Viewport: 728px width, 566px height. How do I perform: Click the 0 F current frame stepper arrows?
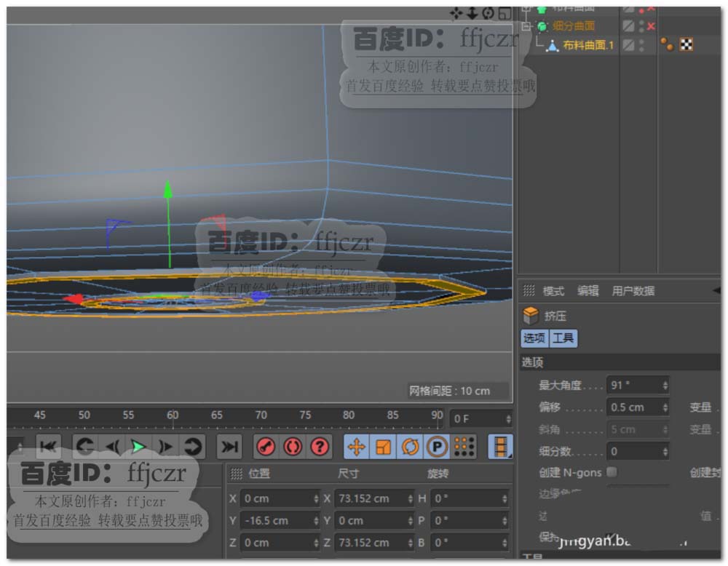[508, 419]
